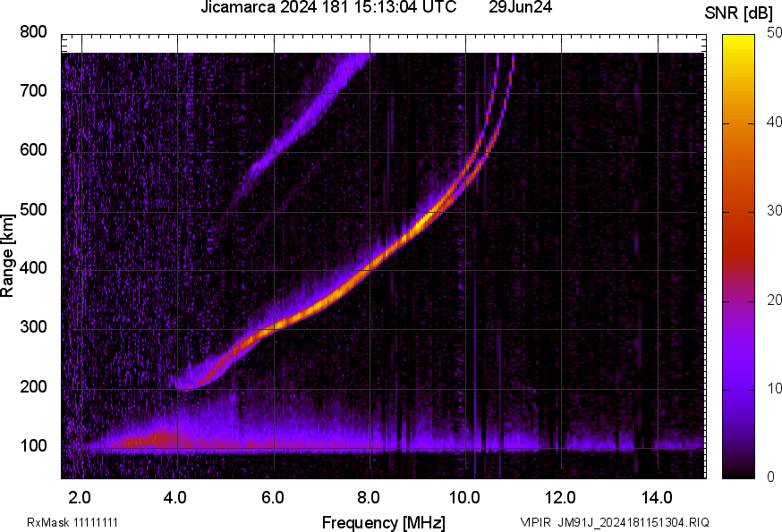Click the colorbar tick label '0'

[770, 477]
